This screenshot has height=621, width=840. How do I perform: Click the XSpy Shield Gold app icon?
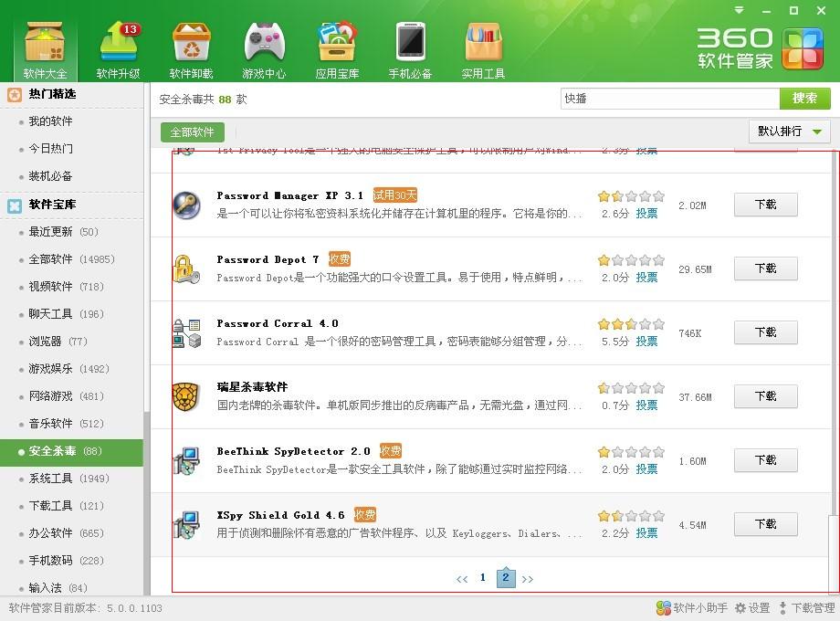[186, 524]
